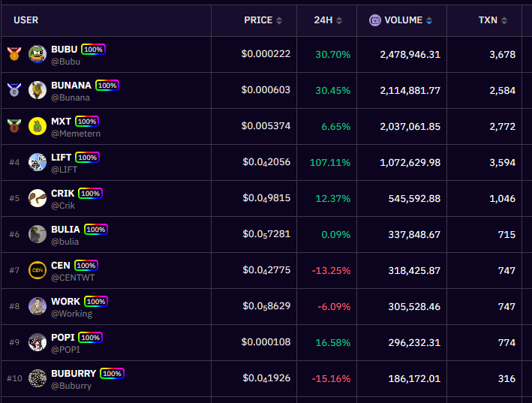
Task: Click the yellow MXT token avatar
Action: 38,126
